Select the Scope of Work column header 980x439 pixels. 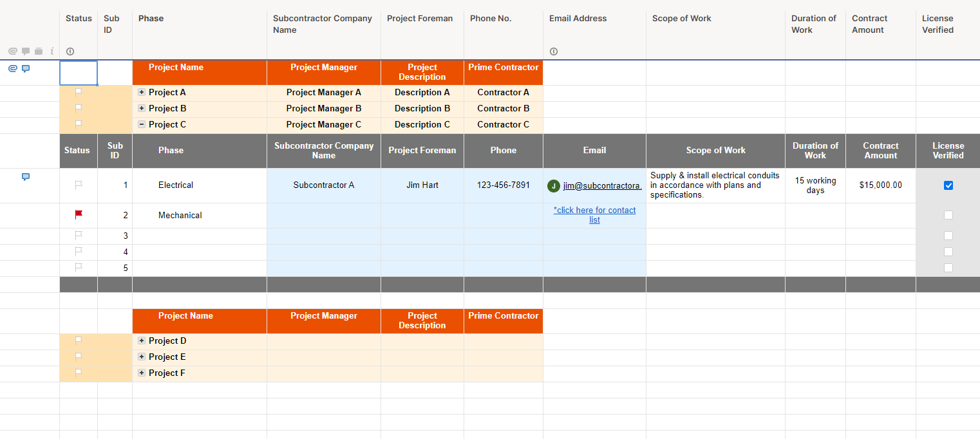click(681, 19)
